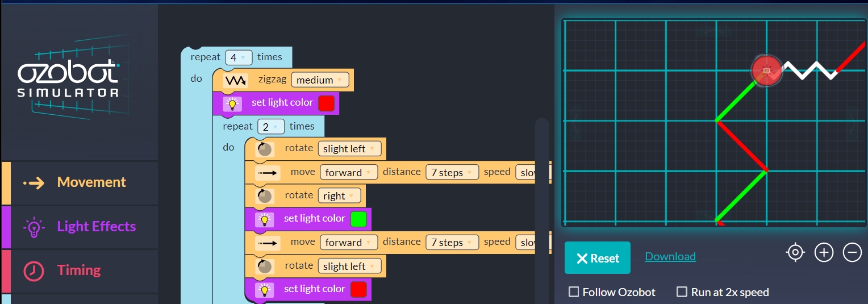Screen dimensions: 868x304
Task: Click the lightbulb icon on first light block
Action: (x=232, y=103)
